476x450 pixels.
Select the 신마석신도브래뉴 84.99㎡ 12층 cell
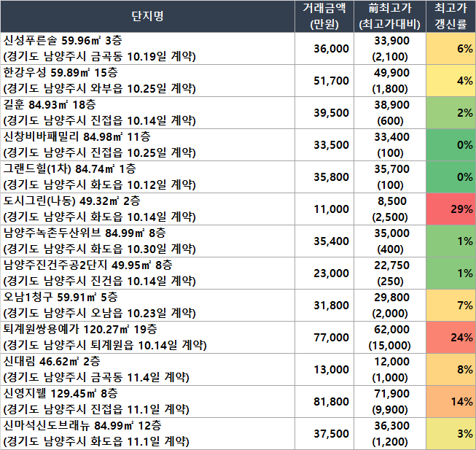pos(147,434)
